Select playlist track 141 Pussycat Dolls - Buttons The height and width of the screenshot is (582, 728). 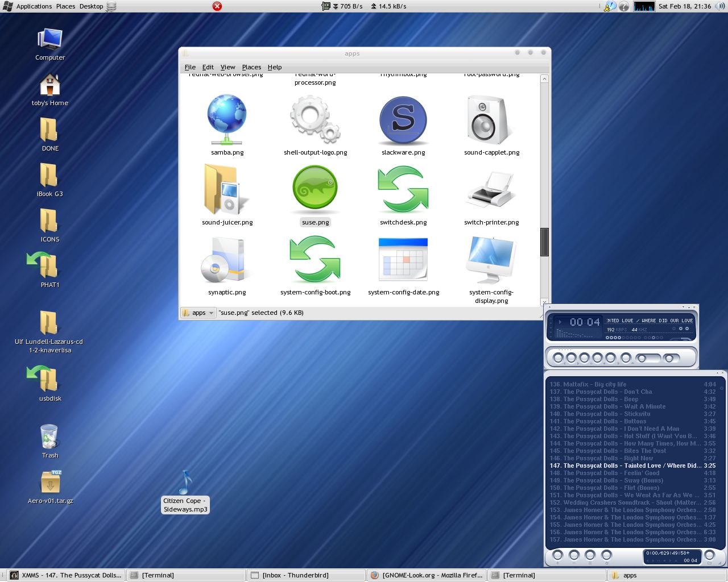click(x=632, y=421)
